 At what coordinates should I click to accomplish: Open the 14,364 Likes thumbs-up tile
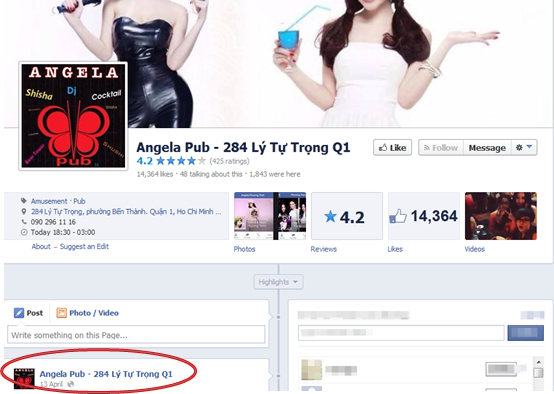click(424, 216)
